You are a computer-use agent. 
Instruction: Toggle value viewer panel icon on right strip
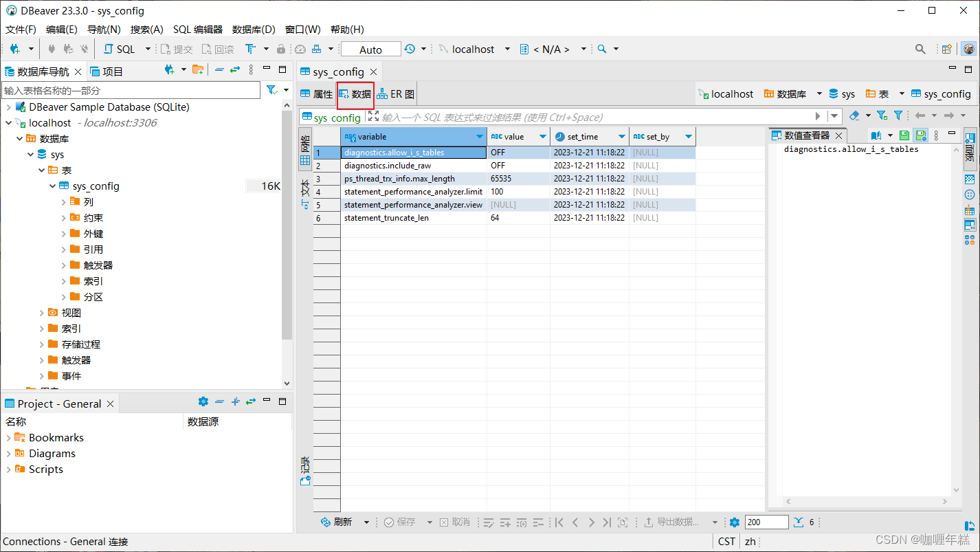tap(970, 225)
